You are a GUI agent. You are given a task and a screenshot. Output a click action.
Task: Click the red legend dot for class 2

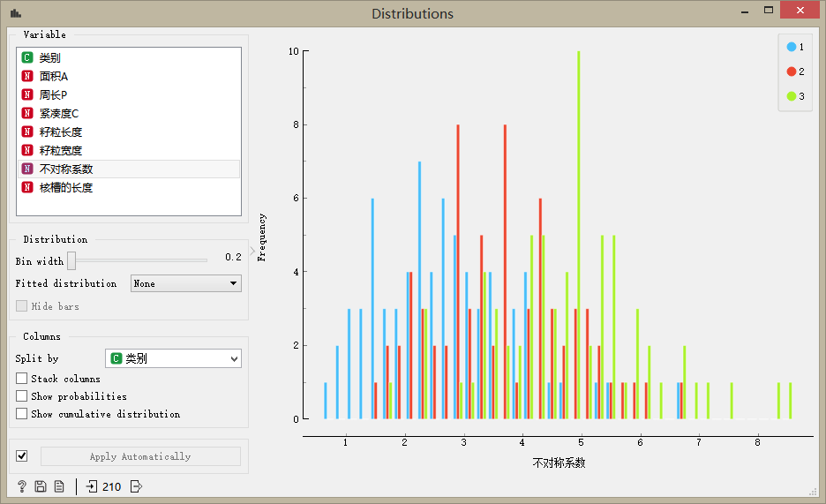click(792, 71)
